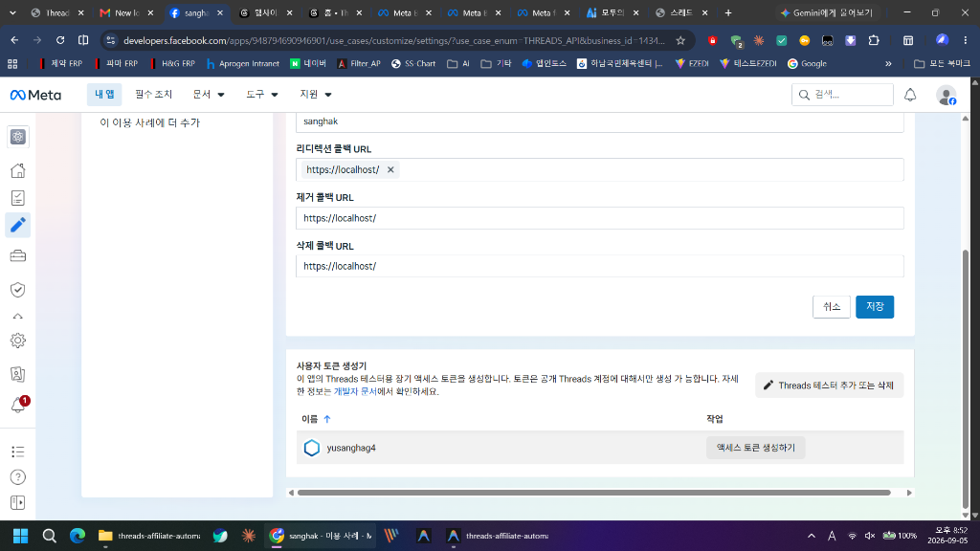Click Gemini에게 물어보기 button
Screen dimensions: 980x551
click(826, 12)
